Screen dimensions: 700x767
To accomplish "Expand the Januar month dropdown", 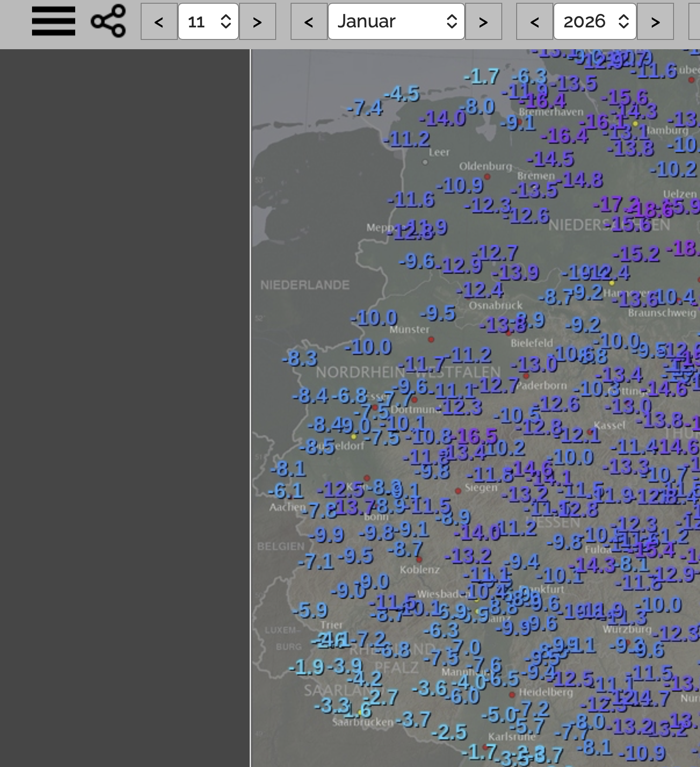I will coord(396,21).
